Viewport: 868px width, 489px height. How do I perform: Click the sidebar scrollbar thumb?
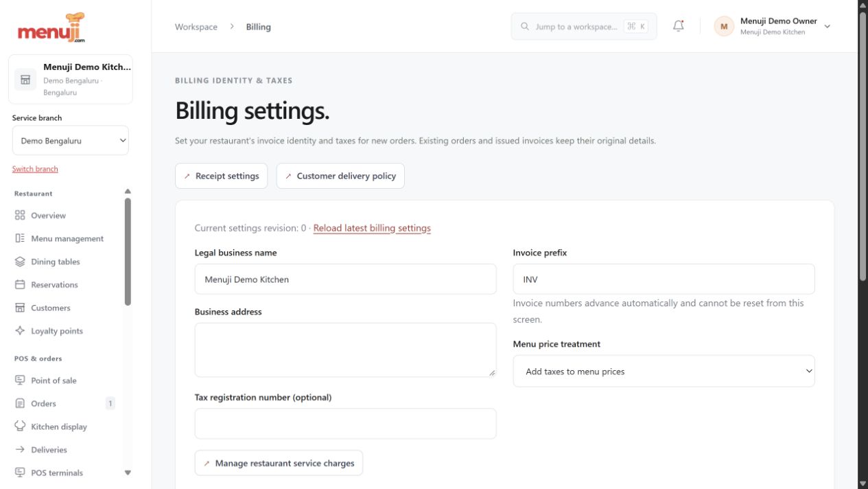(128, 251)
